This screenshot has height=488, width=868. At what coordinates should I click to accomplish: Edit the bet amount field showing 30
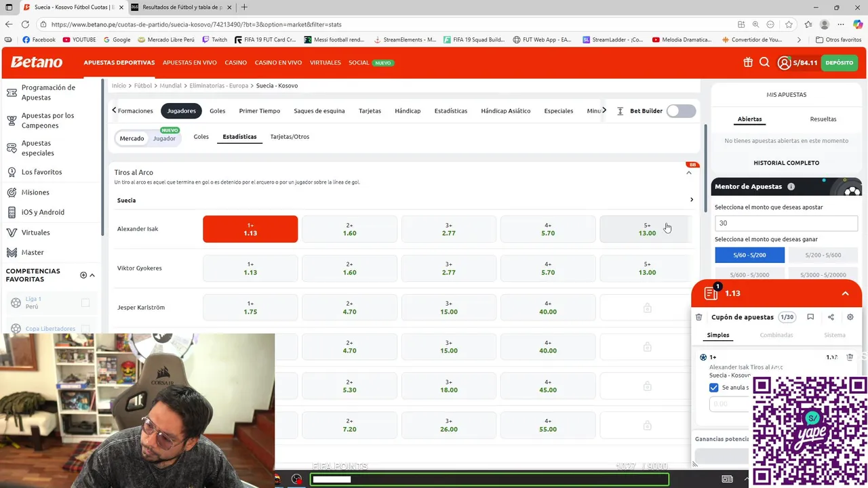(x=786, y=223)
